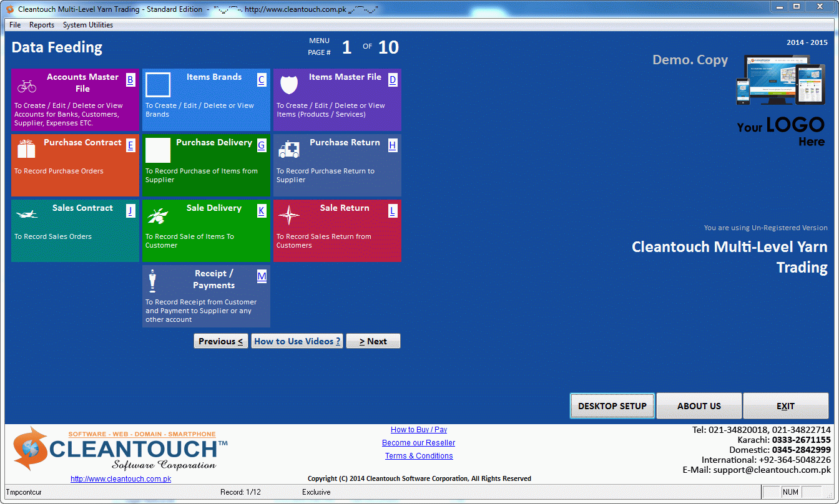The image size is (839, 504).
Task: Open the Become our Reseller link
Action: click(419, 443)
